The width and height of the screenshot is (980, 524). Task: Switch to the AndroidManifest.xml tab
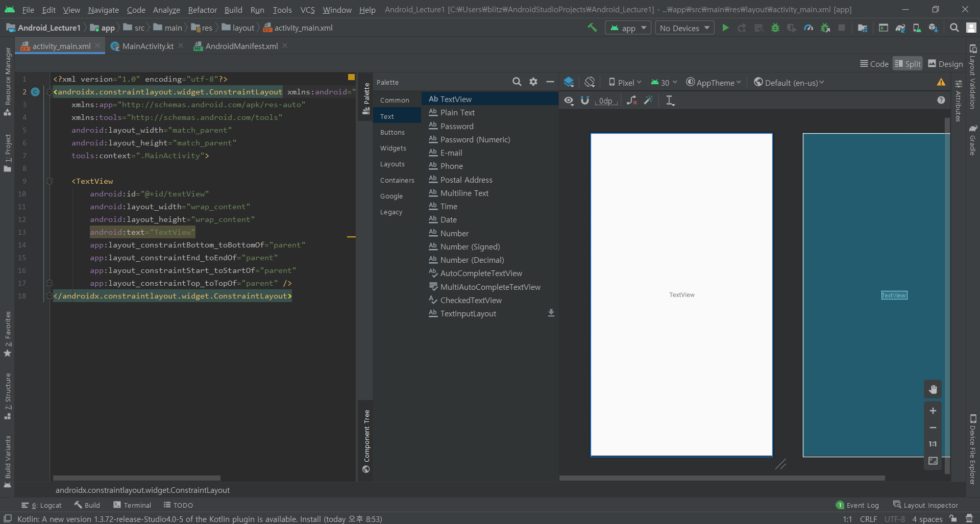tap(241, 46)
